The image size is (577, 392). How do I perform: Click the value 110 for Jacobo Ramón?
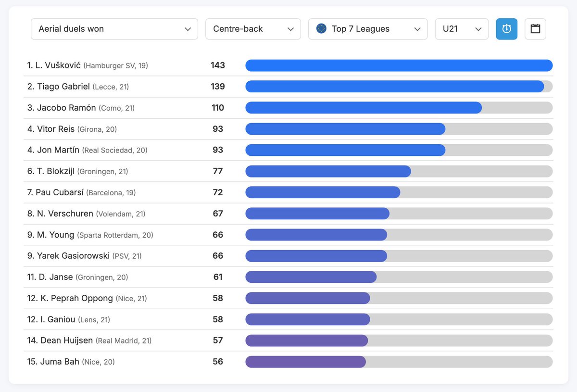tap(218, 108)
